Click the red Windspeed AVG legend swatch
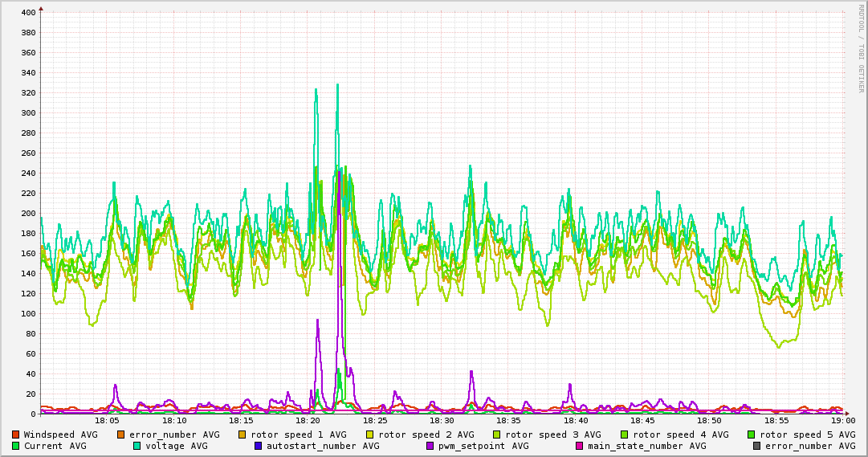The height and width of the screenshot is (457, 868). point(15,435)
